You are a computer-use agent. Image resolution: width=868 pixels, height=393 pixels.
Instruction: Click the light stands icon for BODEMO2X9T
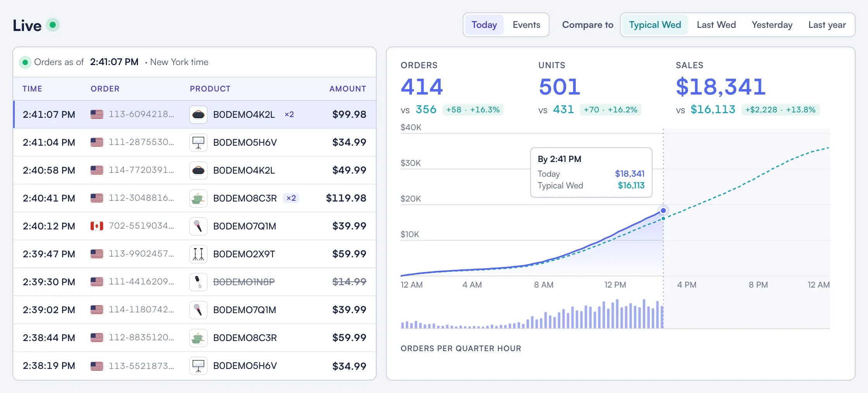(x=198, y=254)
